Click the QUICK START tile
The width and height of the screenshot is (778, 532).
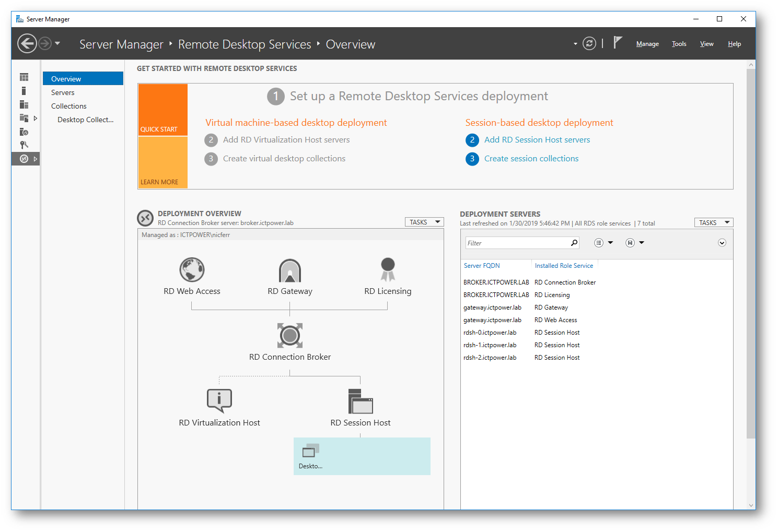[x=162, y=110]
